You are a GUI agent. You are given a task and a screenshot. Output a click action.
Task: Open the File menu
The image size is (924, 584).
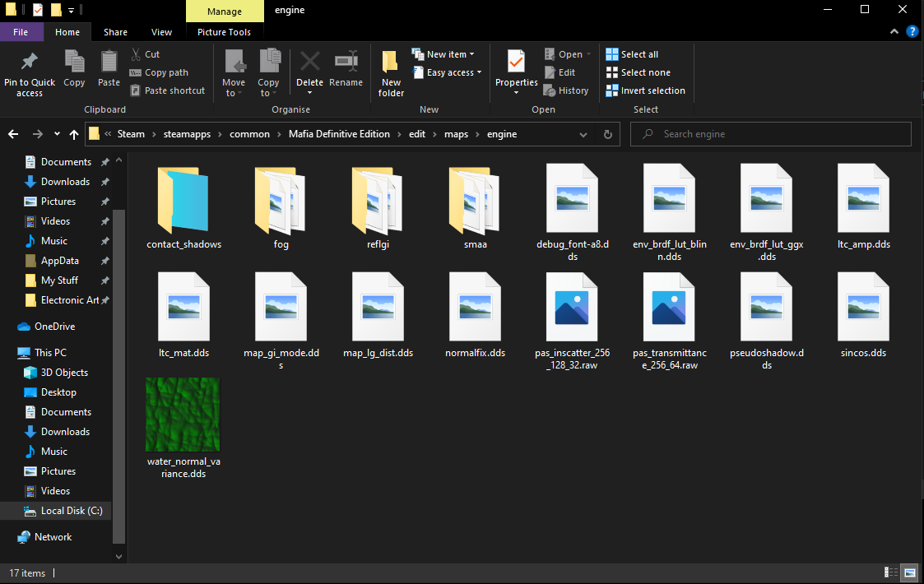tap(21, 32)
